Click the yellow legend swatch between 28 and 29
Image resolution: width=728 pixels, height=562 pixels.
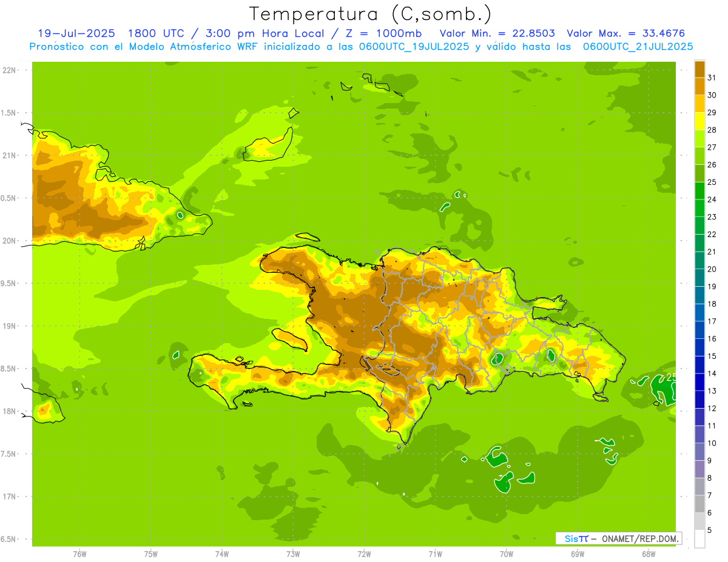tap(699, 121)
